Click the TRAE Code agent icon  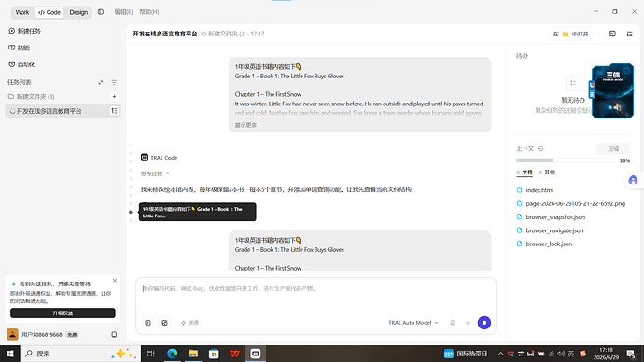tap(145, 157)
